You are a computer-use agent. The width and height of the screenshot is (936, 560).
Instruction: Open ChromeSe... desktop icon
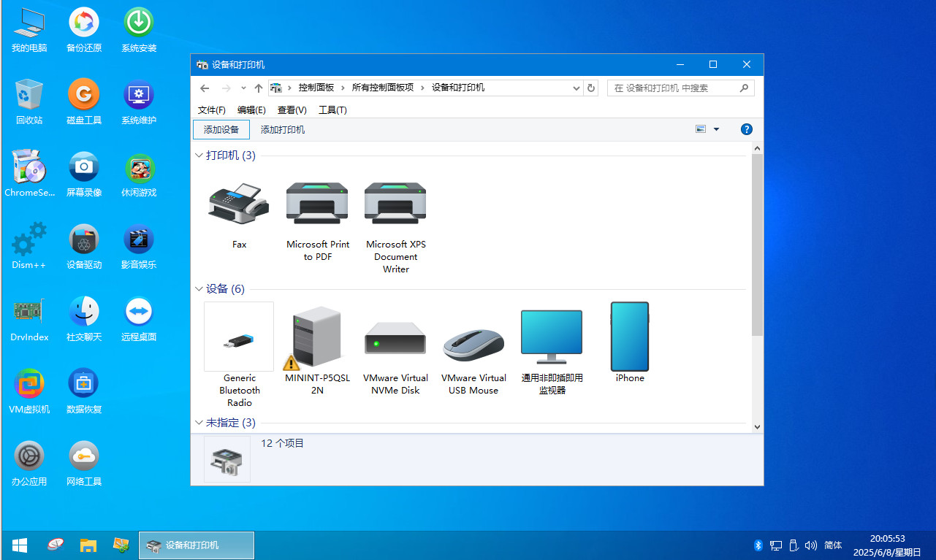point(29,174)
